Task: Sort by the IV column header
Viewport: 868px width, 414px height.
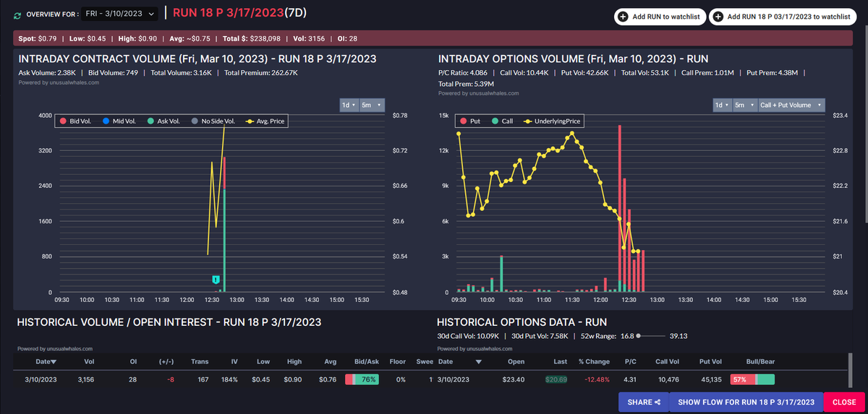Action: pos(234,361)
